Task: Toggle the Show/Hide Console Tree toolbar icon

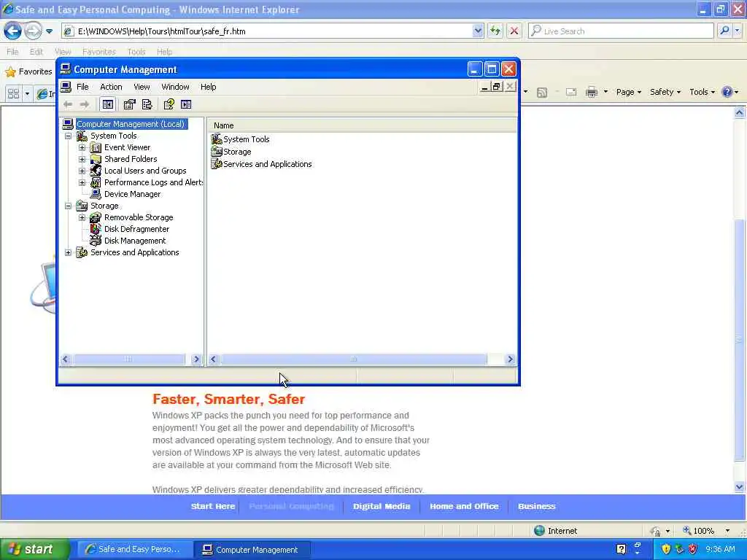Action: (108, 104)
